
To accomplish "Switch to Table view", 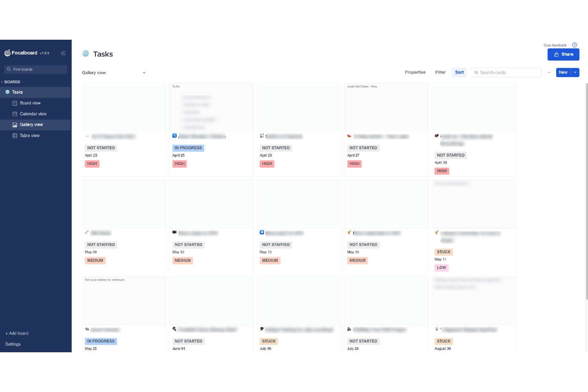I will 30,136.
